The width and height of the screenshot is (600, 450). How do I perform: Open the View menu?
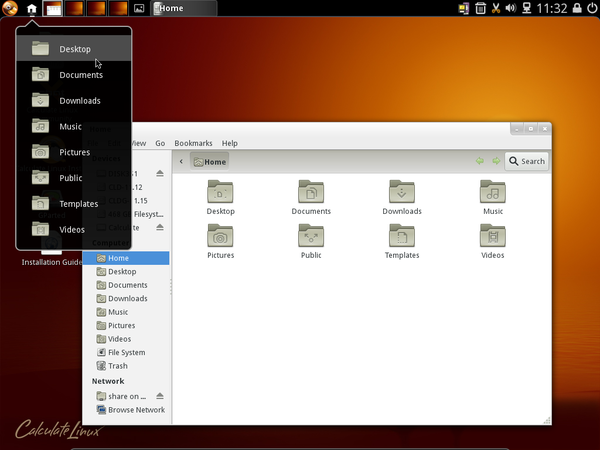138,143
